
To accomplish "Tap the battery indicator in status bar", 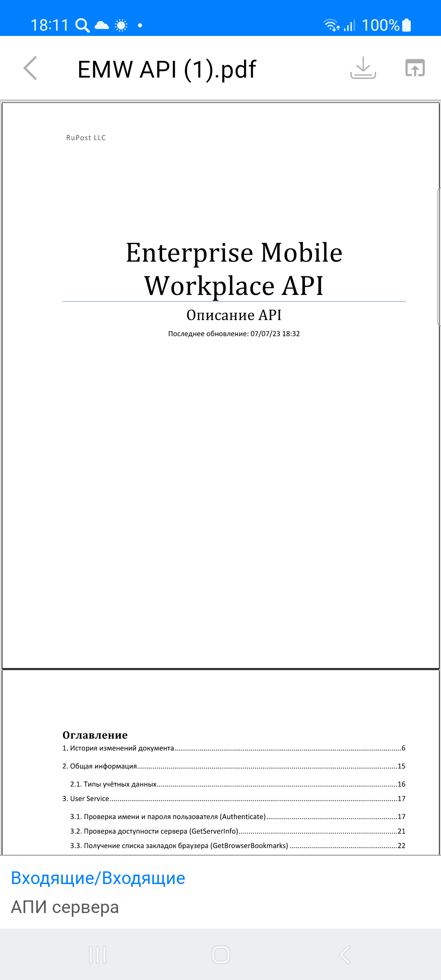I will pyautogui.click(x=407, y=25).
